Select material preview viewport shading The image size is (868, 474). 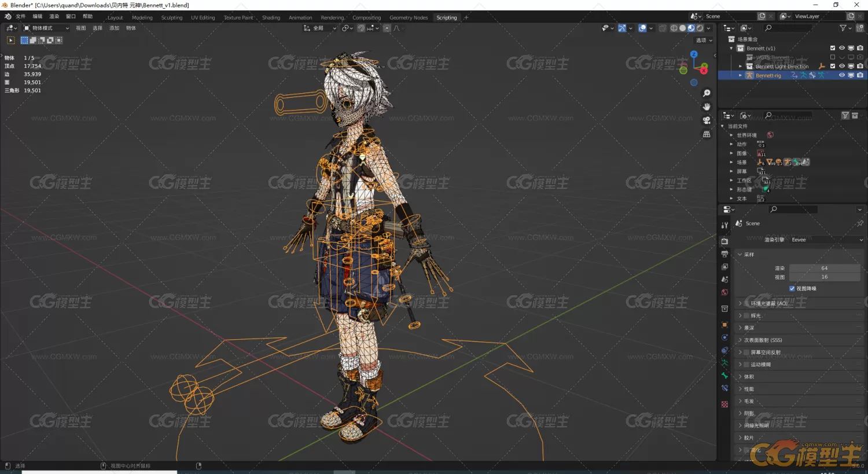point(691,28)
